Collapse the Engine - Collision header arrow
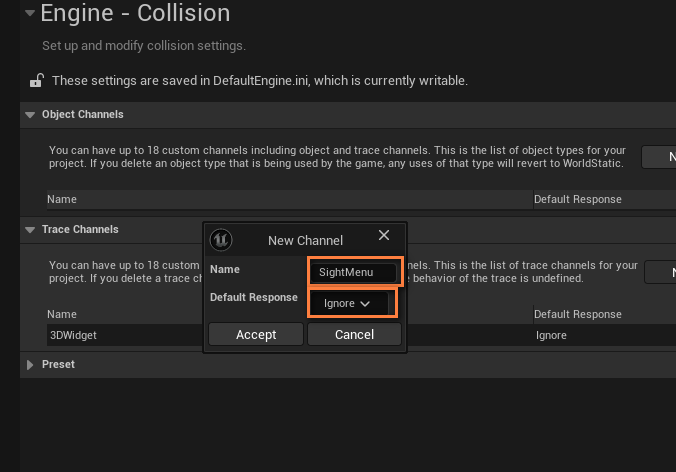The width and height of the screenshot is (676, 472). [x=30, y=13]
